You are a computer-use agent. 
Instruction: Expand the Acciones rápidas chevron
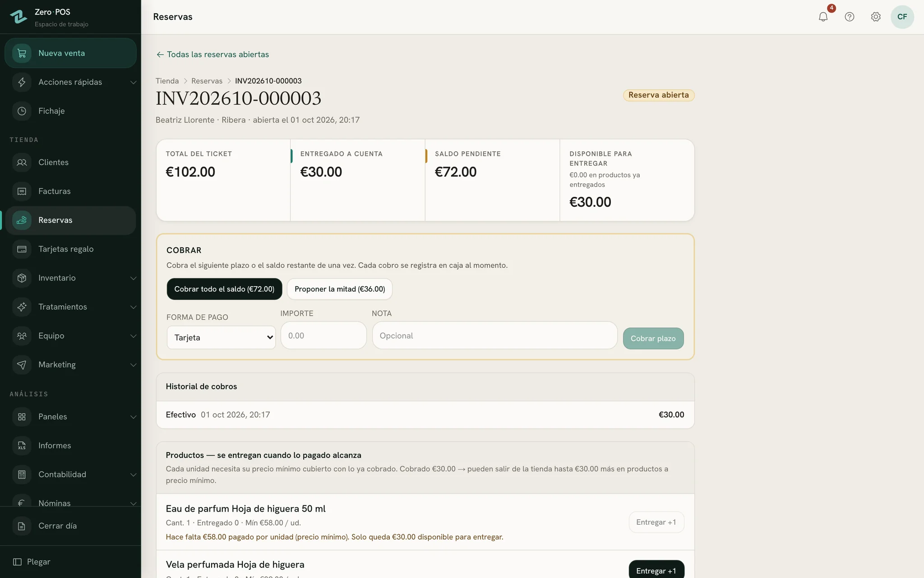133,82
